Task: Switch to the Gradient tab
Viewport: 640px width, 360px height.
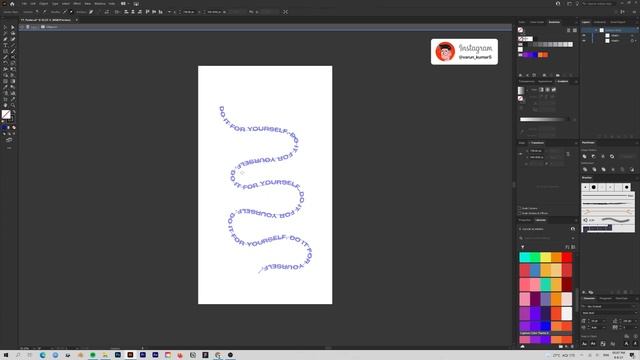Action: point(562,81)
